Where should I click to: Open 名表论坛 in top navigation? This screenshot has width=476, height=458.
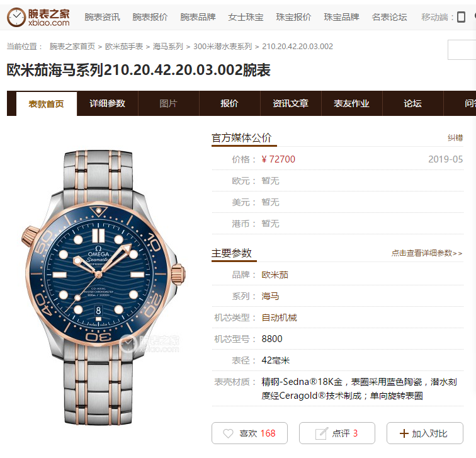pyautogui.click(x=389, y=17)
